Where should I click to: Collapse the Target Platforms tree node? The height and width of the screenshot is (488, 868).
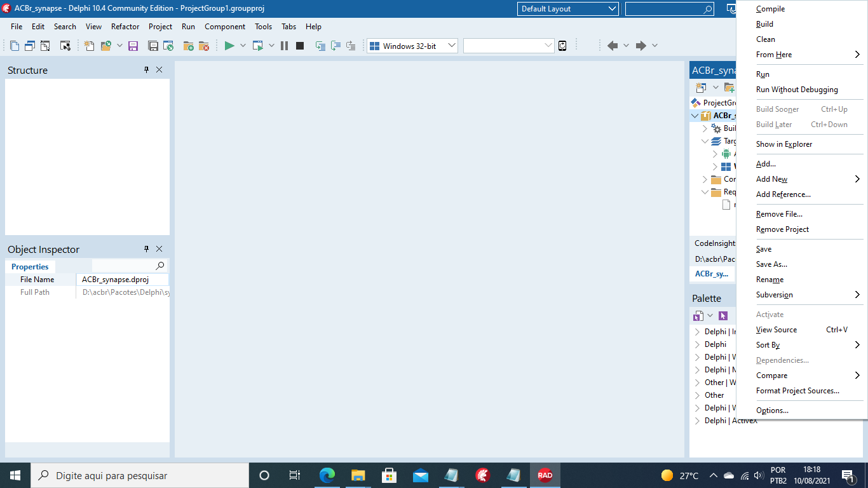705,141
